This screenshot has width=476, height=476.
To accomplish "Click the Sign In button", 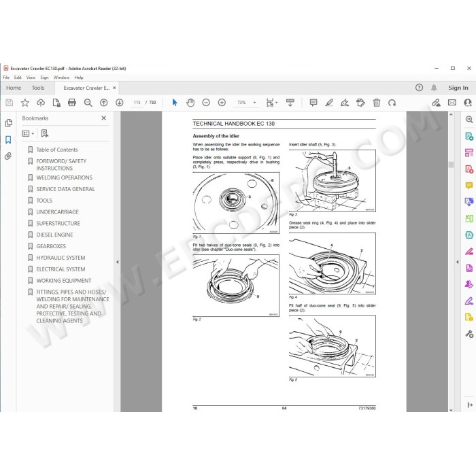I will click(458, 88).
